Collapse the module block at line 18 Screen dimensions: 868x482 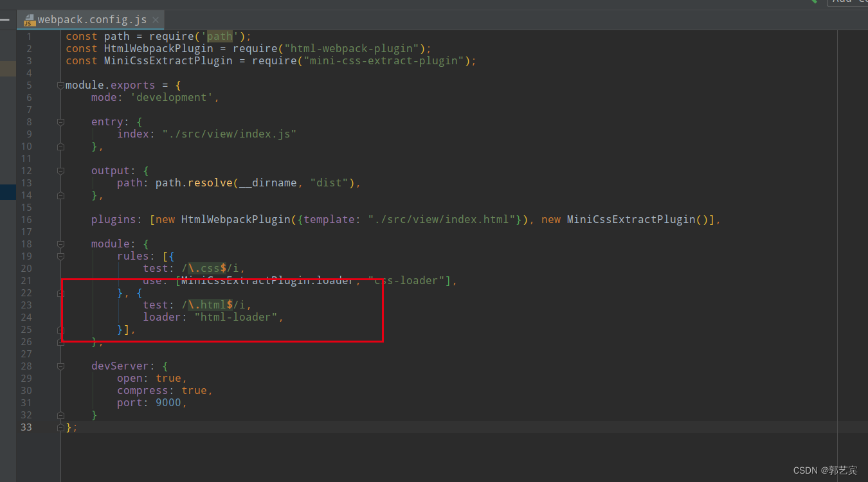[x=60, y=244]
